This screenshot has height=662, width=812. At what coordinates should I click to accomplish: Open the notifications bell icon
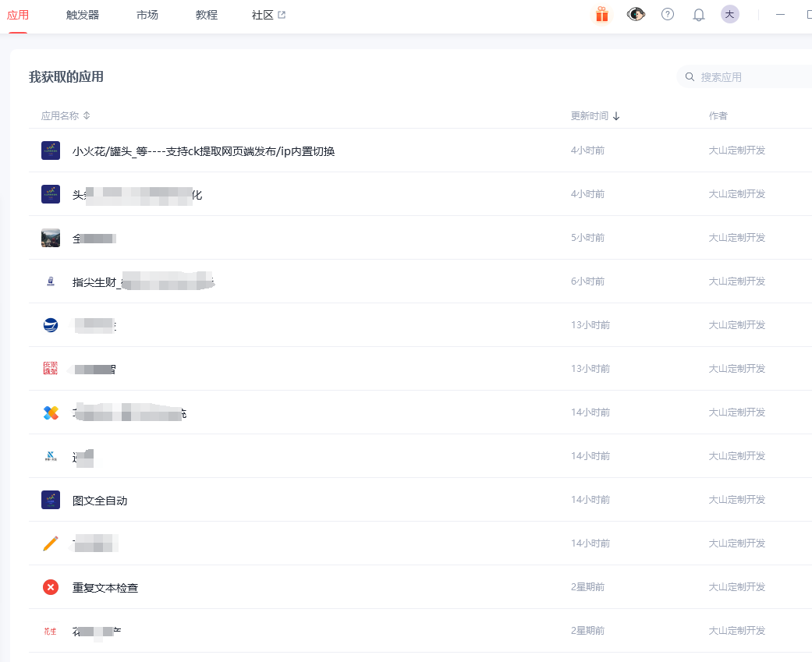pyautogui.click(x=699, y=15)
